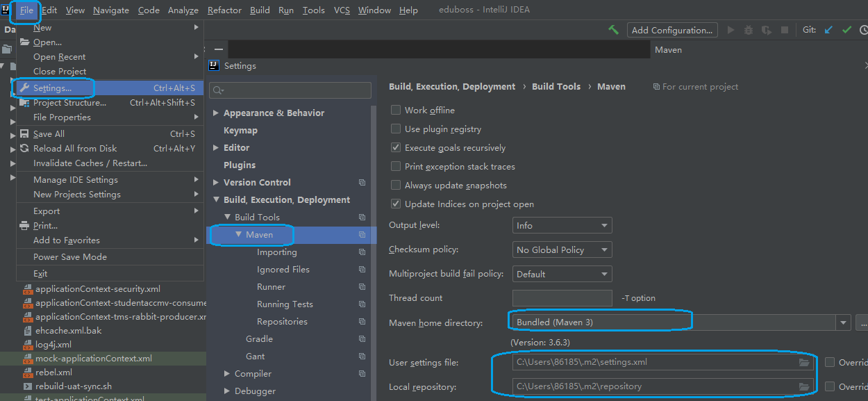This screenshot has width=868, height=401.
Task: Open the Checksum policy dropdown
Action: pos(562,249)
